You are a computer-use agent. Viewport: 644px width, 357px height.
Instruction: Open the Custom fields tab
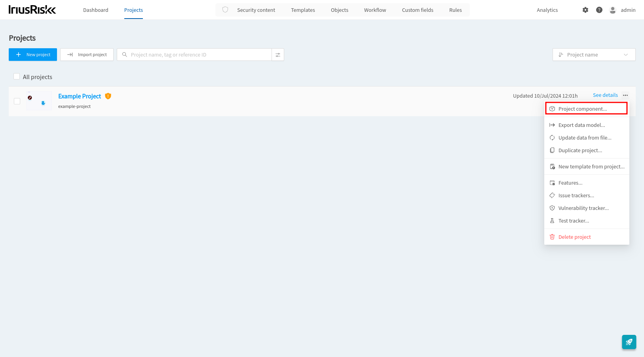tap(418, 10)
